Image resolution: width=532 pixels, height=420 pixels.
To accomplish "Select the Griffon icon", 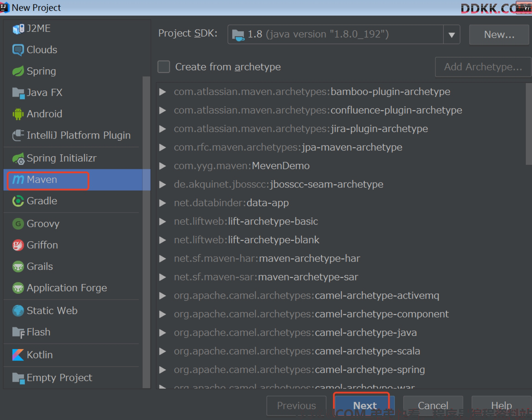I will click(x=18, y=245).
